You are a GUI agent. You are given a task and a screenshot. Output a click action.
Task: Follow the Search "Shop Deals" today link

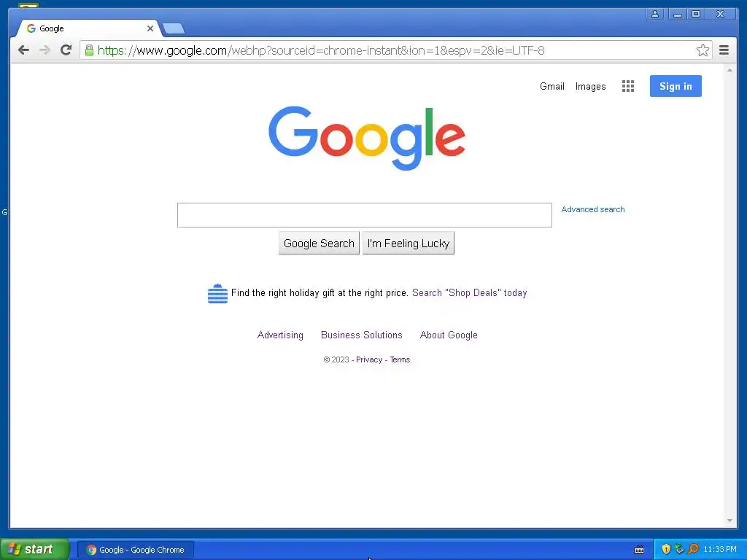[x=469, y=293]
